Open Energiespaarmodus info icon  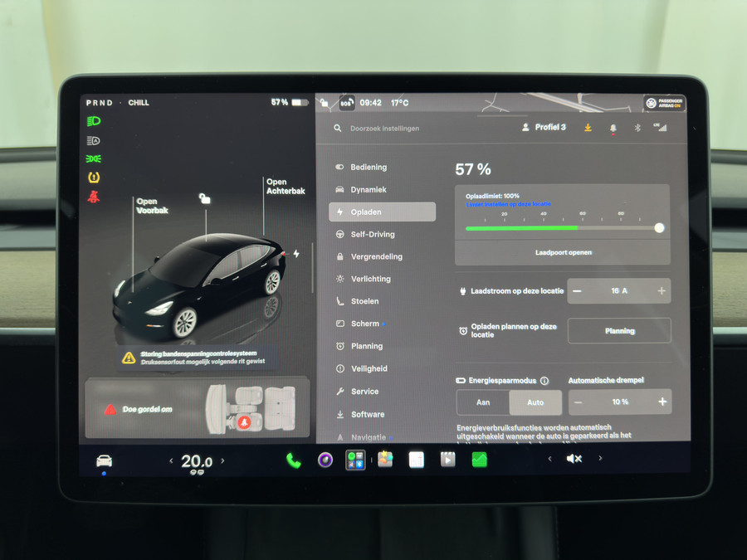[544, 381]
